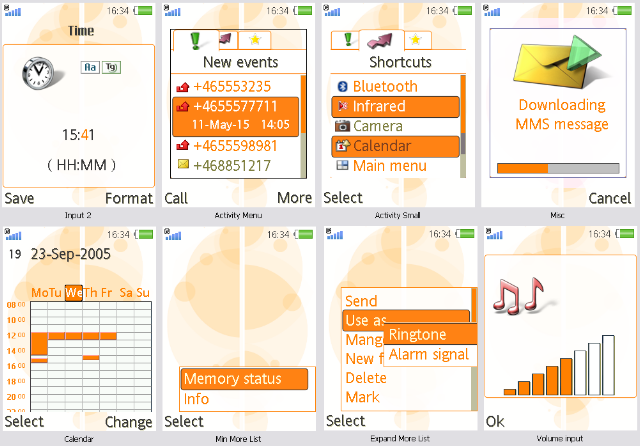
Task: Choose Alarm signal in submenu
Action: tap(430, 355)
